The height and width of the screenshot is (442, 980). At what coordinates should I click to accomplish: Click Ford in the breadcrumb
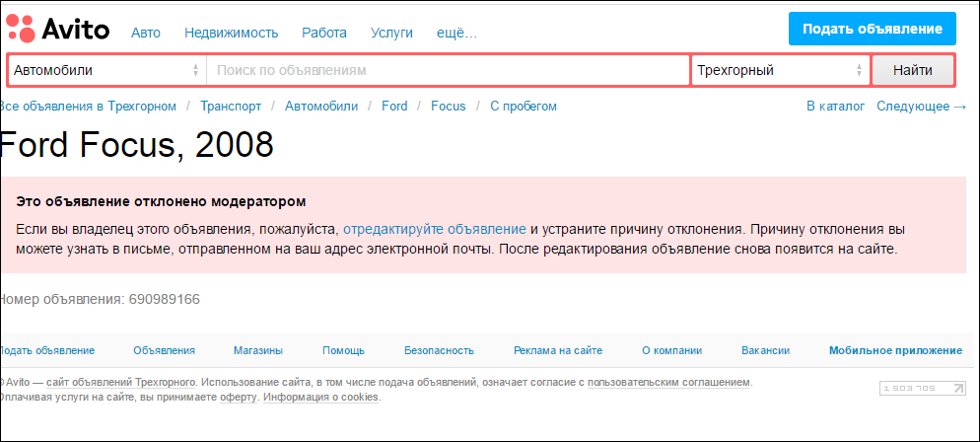tap(394, 106)
